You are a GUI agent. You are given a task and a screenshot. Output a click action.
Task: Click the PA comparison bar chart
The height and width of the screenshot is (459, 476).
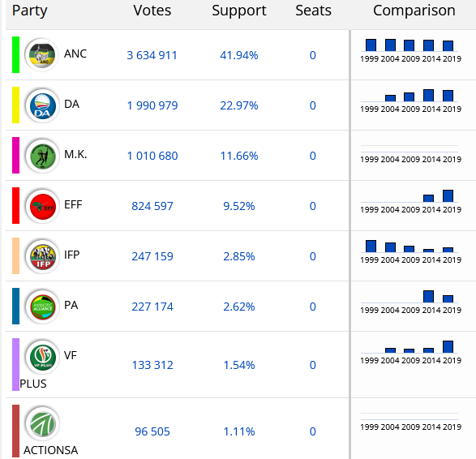pyautogui.click(x=411, y=302)
